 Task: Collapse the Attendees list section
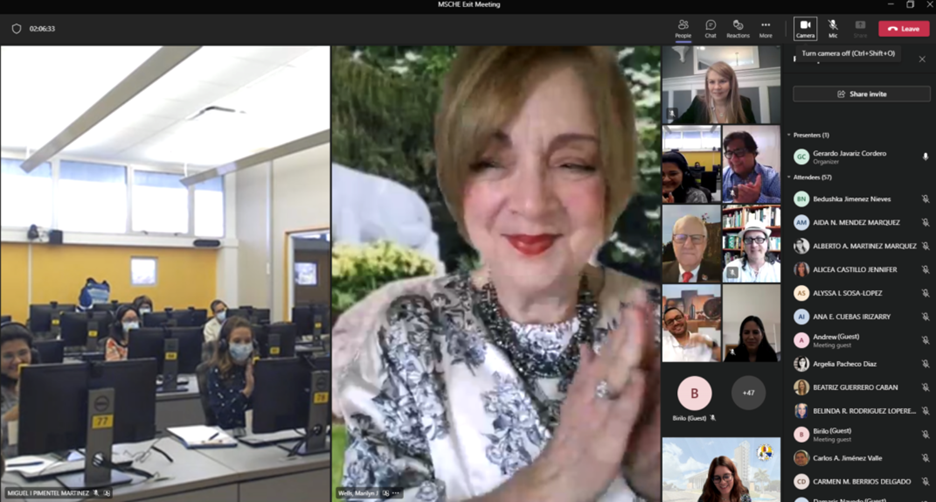tap(789, 177)
